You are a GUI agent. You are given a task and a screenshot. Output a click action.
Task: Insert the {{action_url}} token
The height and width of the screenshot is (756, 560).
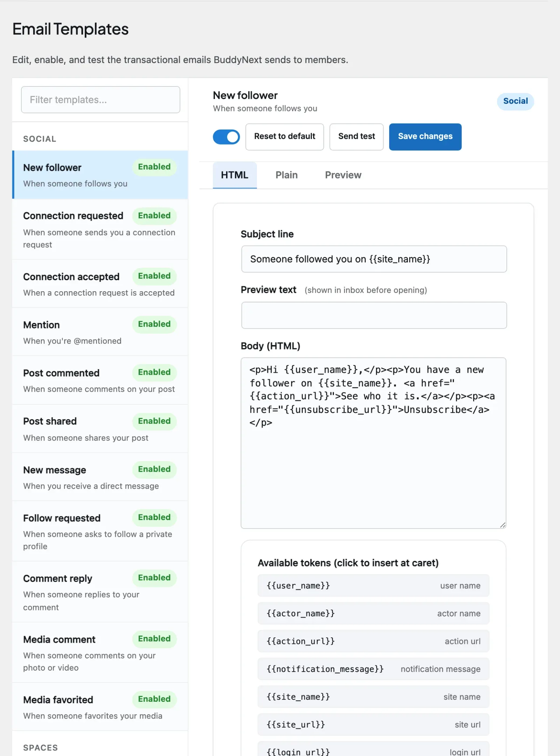373,641
